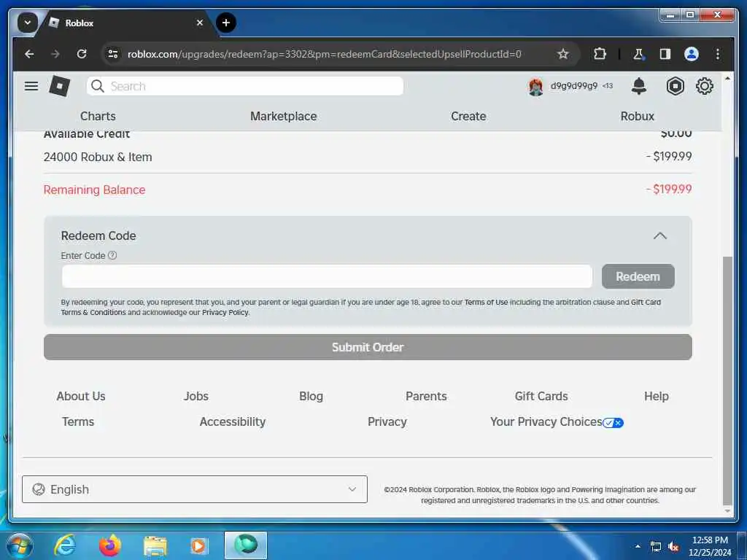The image size is (747, 560).
Task: Bookmark this page with the star icon
Action: (563, 54)
